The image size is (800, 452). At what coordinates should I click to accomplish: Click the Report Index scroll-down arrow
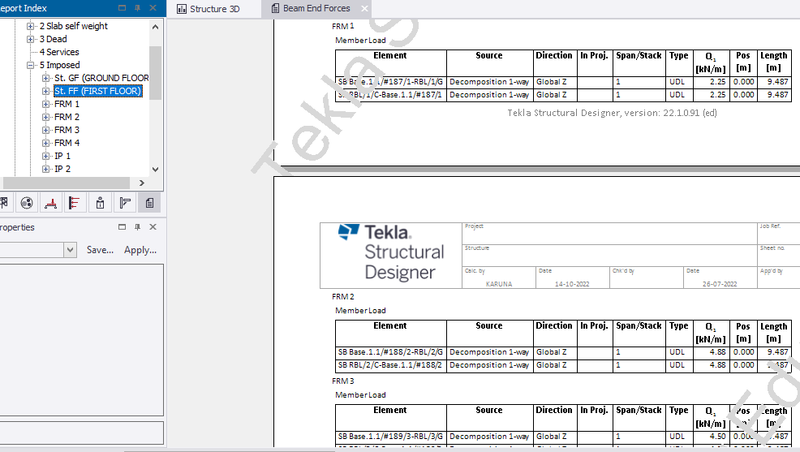click(156, 169)
